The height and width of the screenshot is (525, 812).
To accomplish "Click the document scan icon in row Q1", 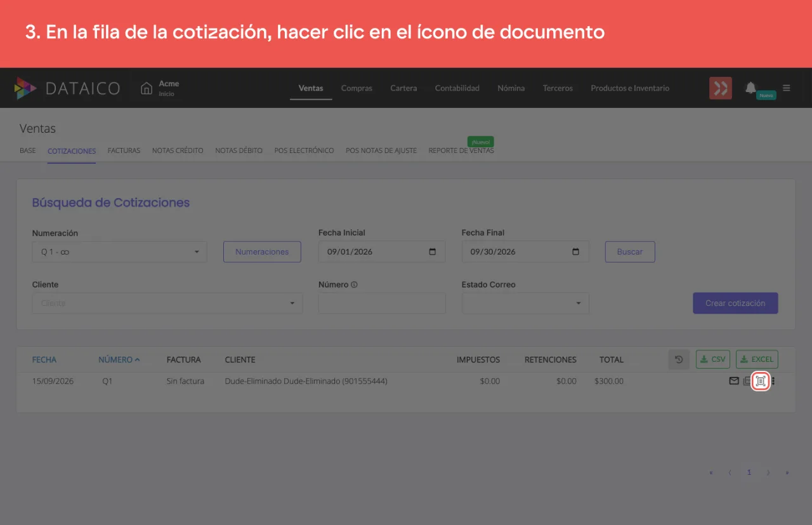I will click(x=761, y=382).
